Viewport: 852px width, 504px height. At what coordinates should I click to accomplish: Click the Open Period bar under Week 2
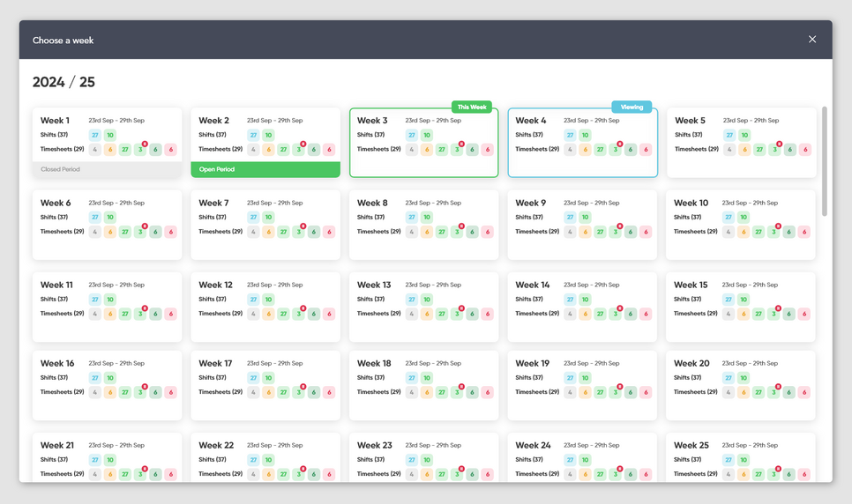tap(265, 169)
